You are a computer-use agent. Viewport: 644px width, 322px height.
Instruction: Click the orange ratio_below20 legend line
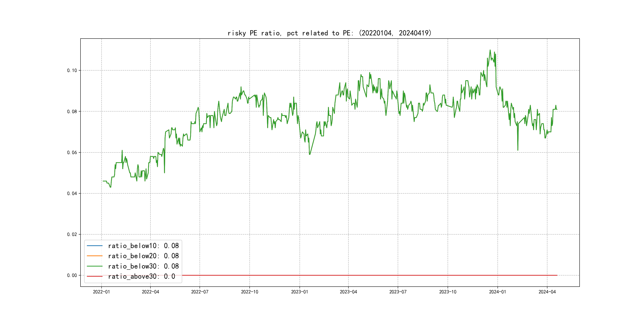point(94,256)
